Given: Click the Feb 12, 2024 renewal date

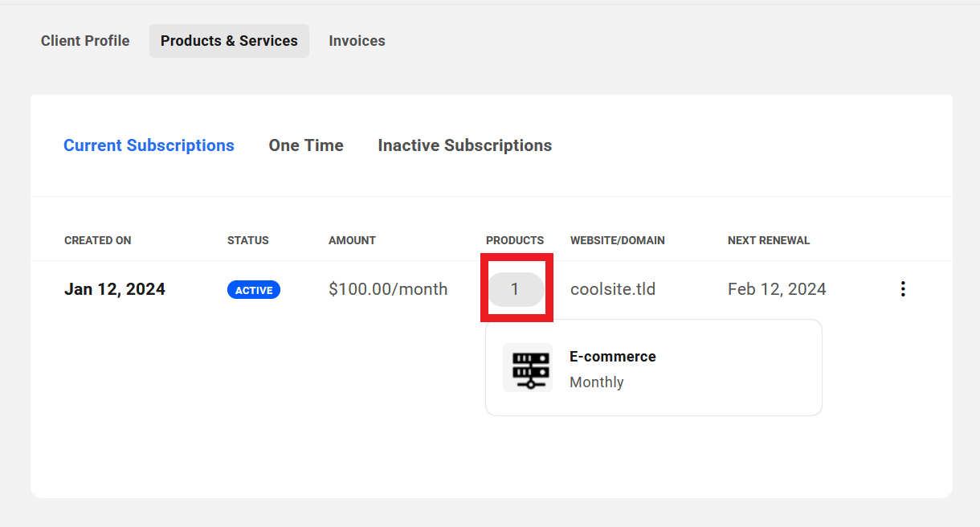Looking at the screenshot, I should [x=777, y=288].
